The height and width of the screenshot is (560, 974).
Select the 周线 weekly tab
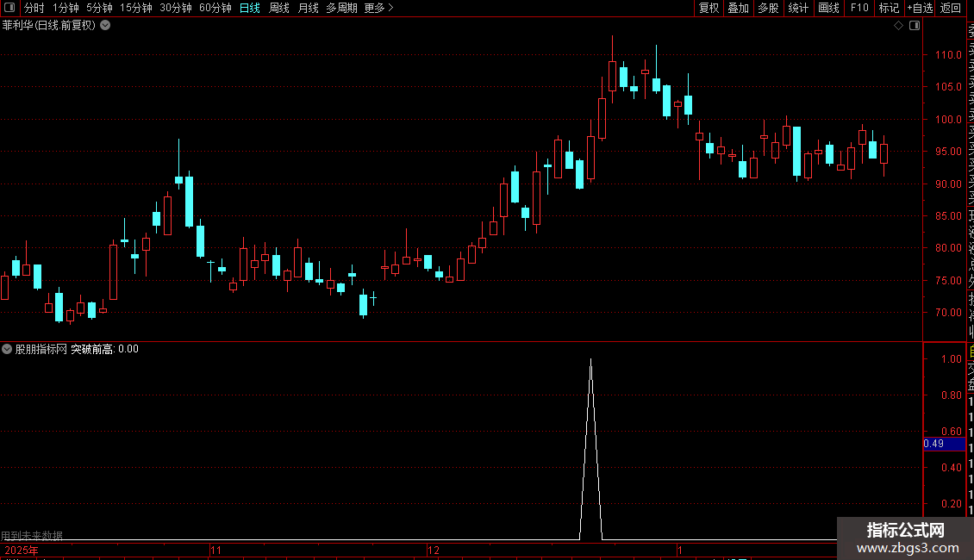tap(279, 8)
